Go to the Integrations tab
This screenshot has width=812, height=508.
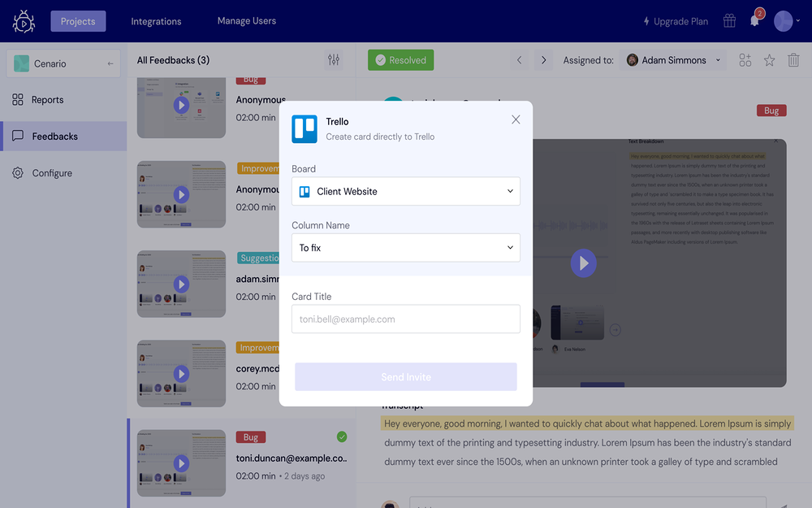point(156,21)
